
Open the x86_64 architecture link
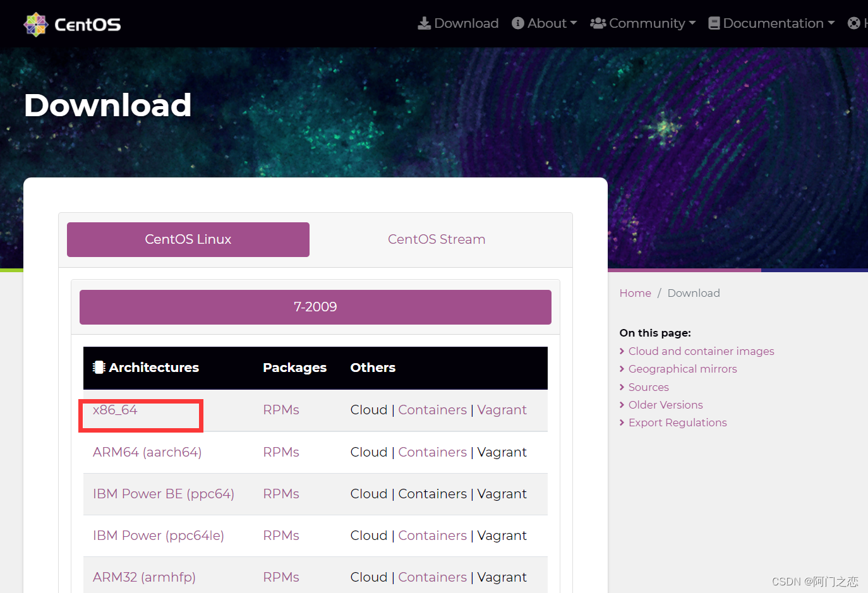pos(115,410)
